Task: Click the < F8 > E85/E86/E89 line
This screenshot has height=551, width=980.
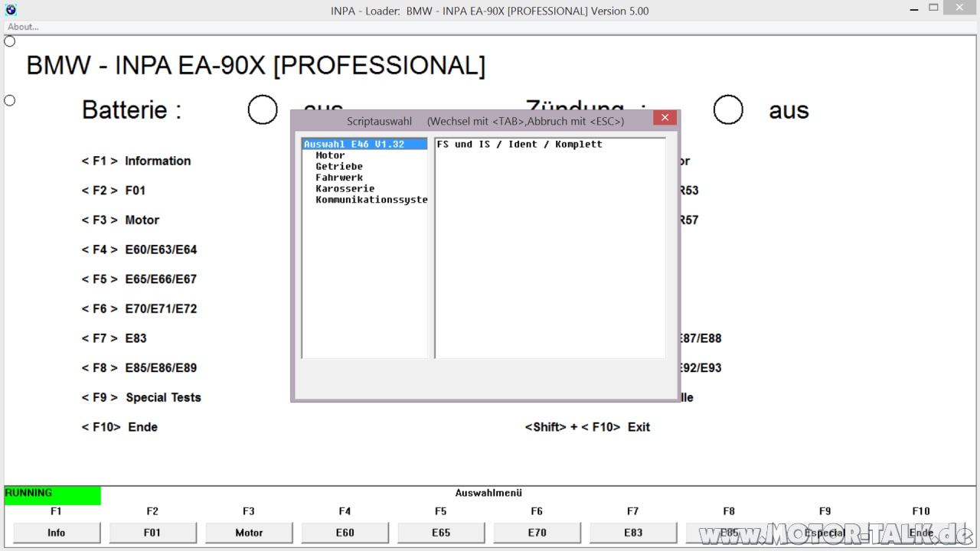Action: [139, 368]
